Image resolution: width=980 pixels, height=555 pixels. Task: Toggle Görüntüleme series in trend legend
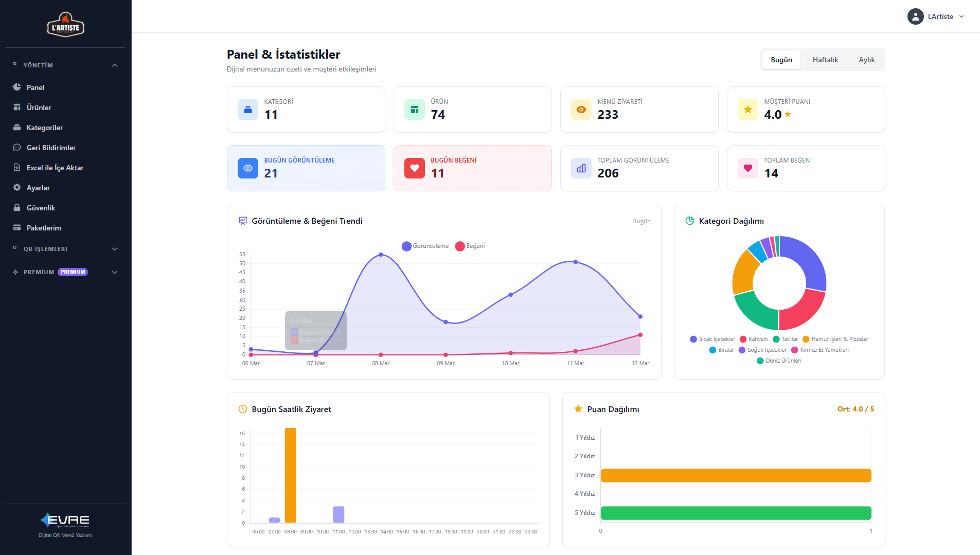click(x=425, y=246)
